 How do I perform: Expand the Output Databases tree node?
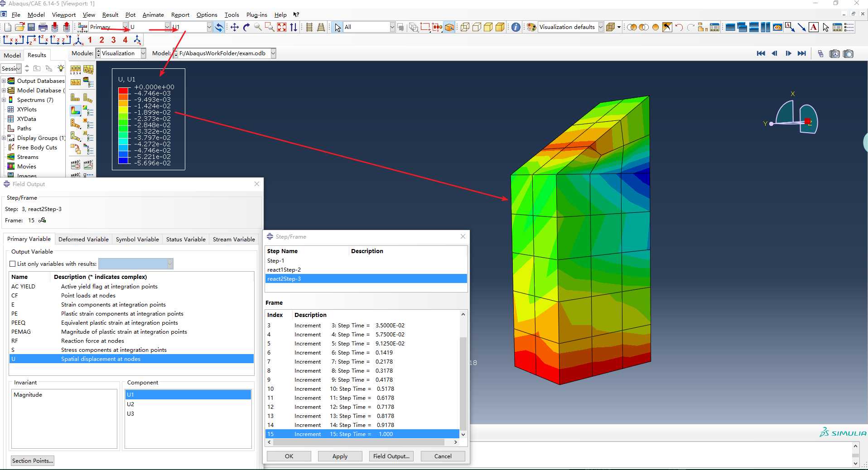coord(4,81)
